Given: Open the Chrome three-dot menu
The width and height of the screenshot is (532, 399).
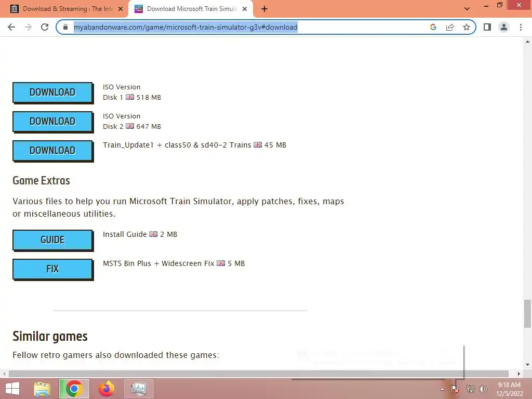Looking at the screenshot, I should 521,27.
